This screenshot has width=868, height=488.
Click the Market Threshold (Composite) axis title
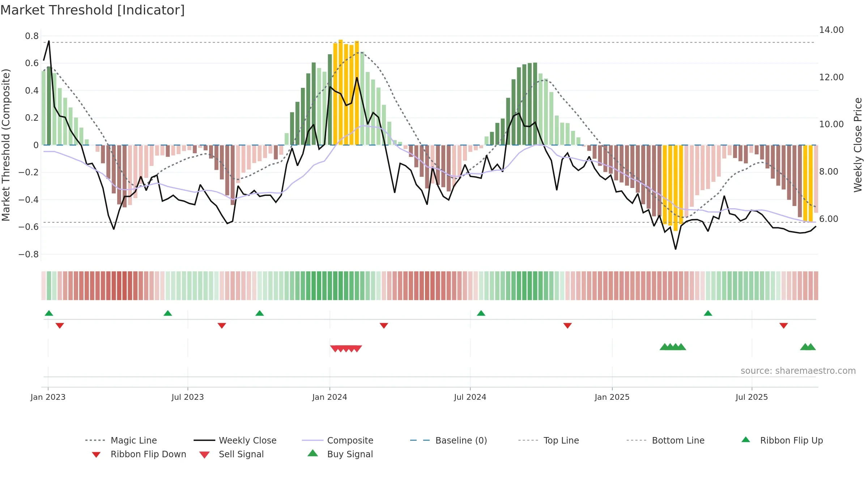click(x=6, y=145)
